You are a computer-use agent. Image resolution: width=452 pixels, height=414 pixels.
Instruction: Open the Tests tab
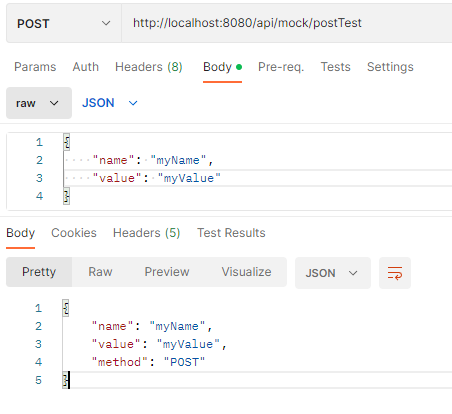tap(335, 67)
